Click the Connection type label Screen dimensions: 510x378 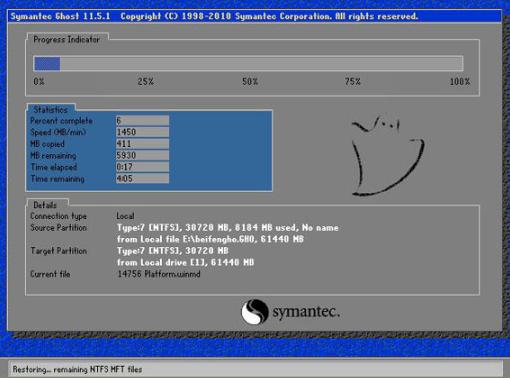click(59, 216)
